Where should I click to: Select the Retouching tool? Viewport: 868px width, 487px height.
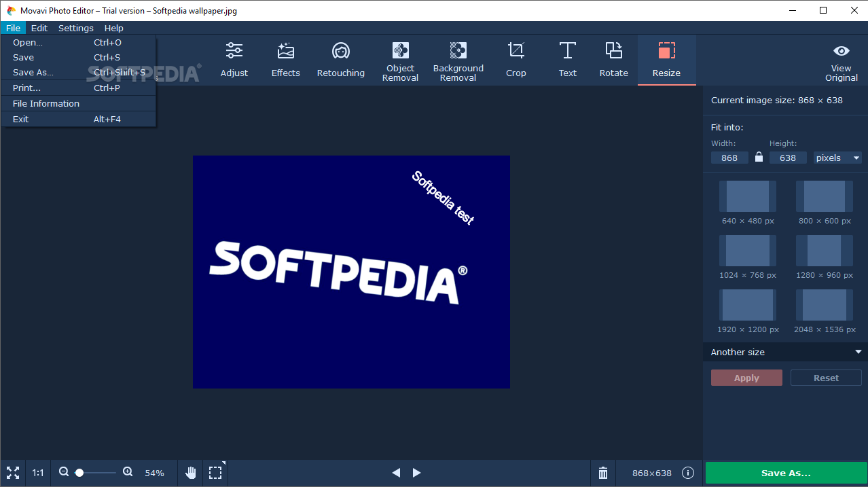tap(341, 60)
